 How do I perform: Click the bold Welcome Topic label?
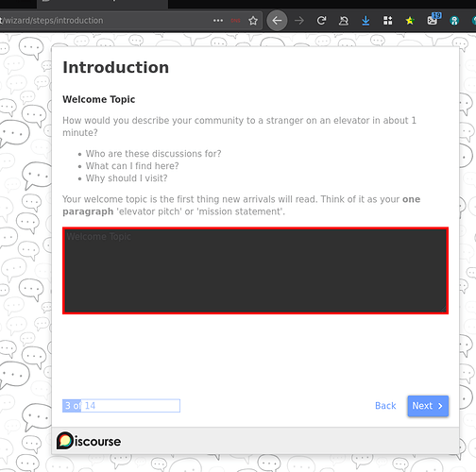99,99
